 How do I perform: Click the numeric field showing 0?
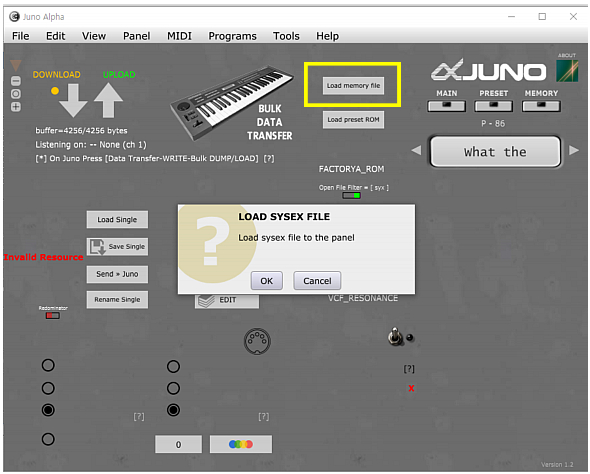[x=178, y=444]
